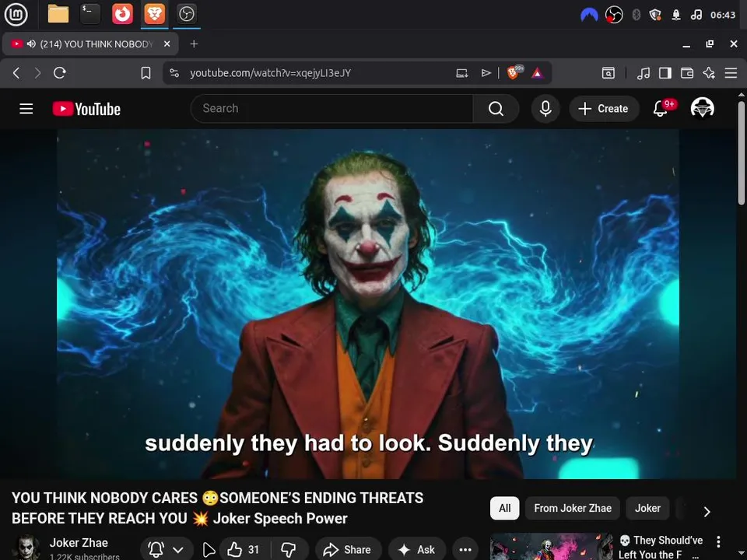The height and width of the screenshot is (560, 747).
Task: Open a new browser tab
Action: [194, 44]
